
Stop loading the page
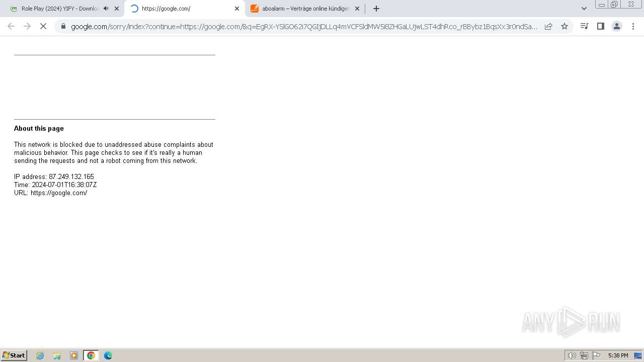click(x=43, y=26)
